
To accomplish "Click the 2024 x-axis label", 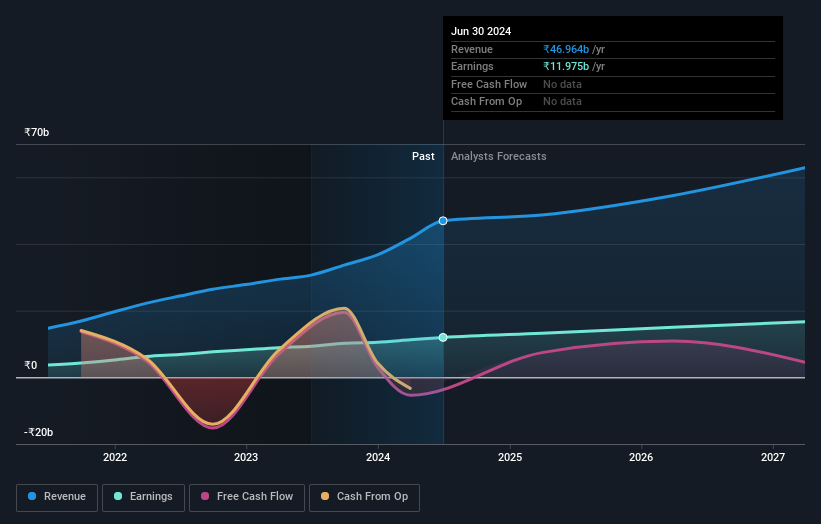I will [x=378, y=457].
